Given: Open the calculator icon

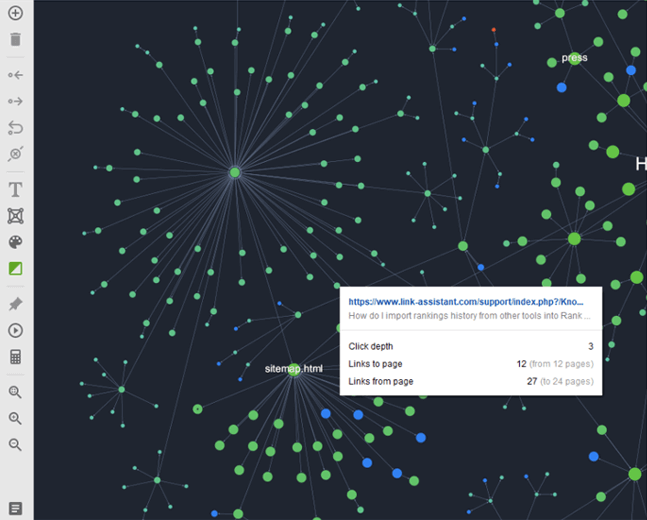Looking at the screenshot, I should [15, 357].
